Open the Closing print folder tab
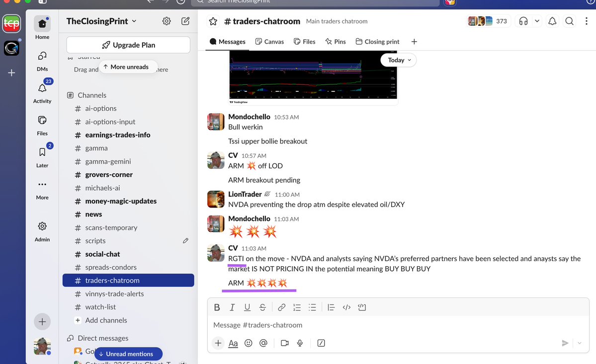This screenshot has width=596, height=364. [377, 42]
